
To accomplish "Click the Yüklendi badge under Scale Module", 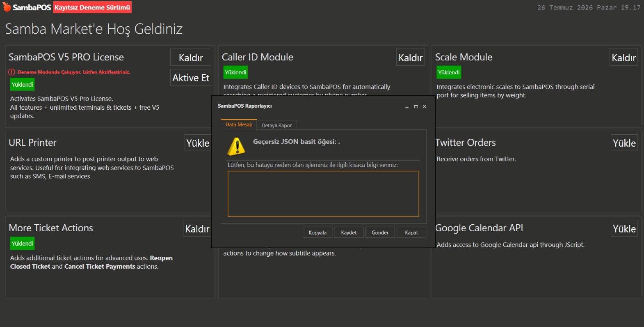I will point(449,72).
